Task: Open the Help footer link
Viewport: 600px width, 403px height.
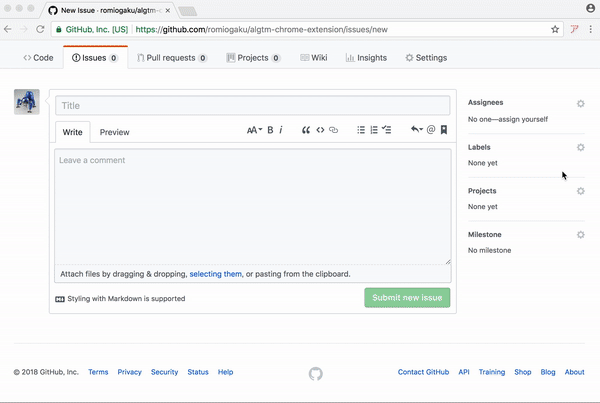Action: pos(225,372)
